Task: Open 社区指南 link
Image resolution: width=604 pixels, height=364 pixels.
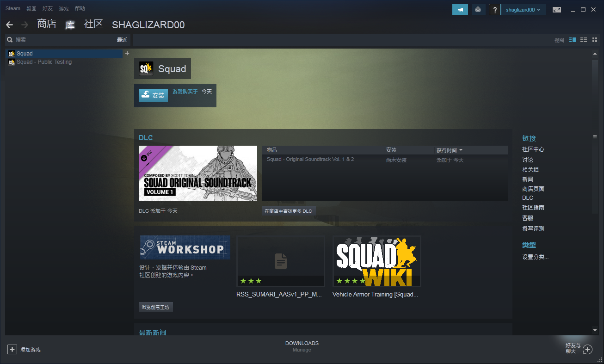Action: click(533, 208)
